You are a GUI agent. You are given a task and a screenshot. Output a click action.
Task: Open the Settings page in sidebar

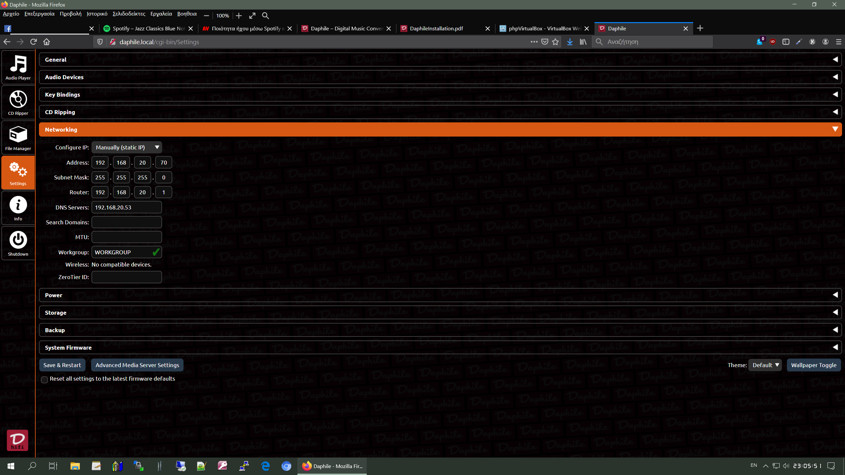18,173
